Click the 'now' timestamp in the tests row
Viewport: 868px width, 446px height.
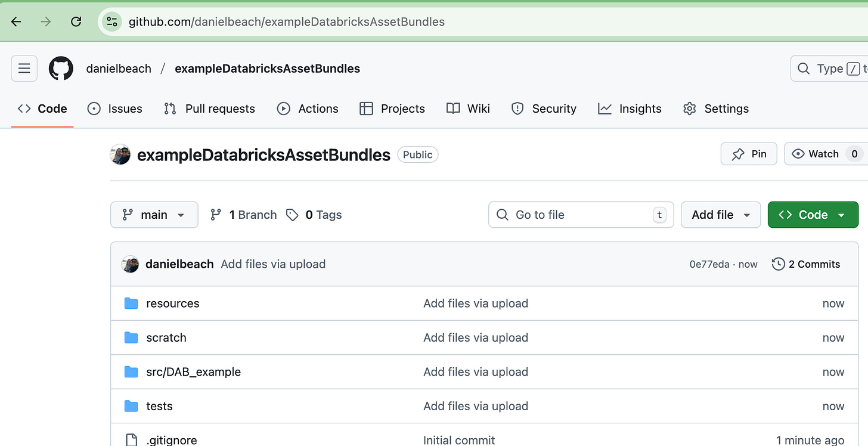click(833, 406)
